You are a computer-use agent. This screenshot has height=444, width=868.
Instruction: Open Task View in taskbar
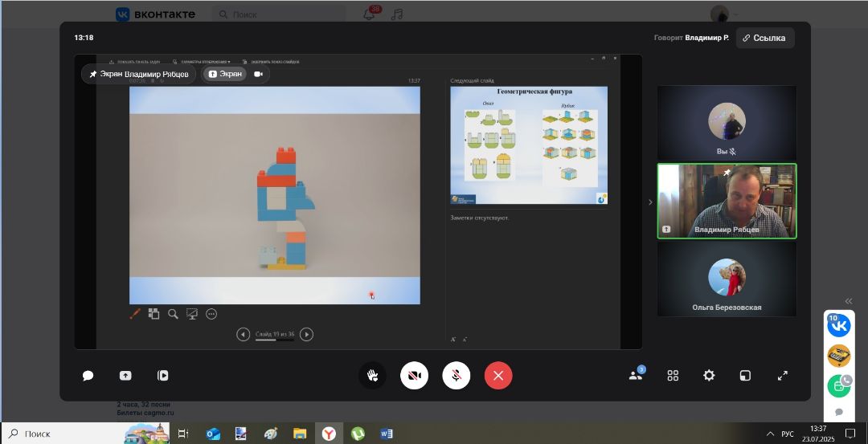coord(183,434)
